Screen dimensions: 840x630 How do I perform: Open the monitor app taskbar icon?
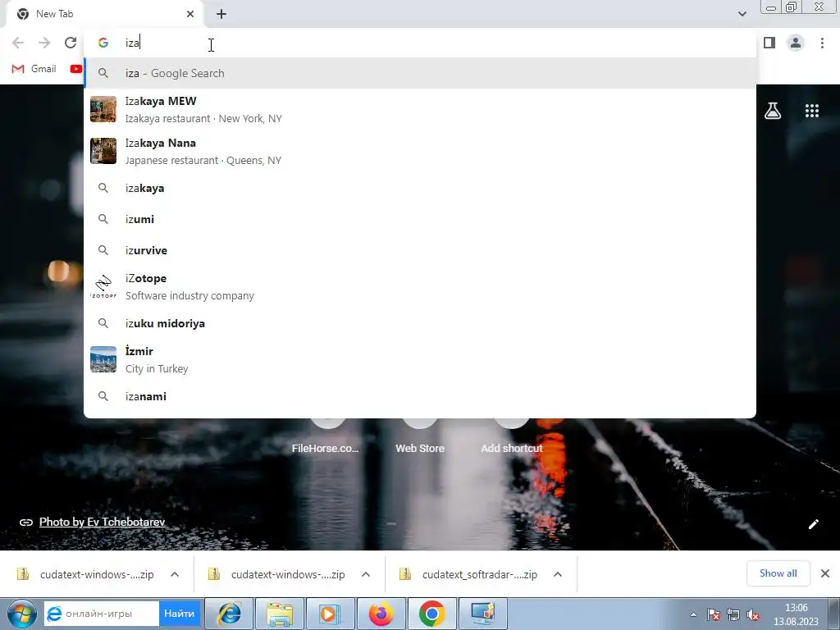click(483, 614)
